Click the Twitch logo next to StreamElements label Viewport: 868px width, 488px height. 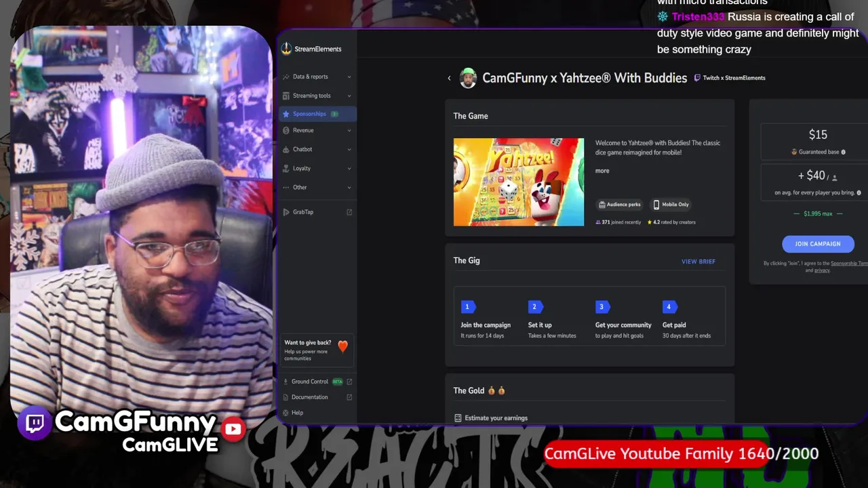(697, 78)
